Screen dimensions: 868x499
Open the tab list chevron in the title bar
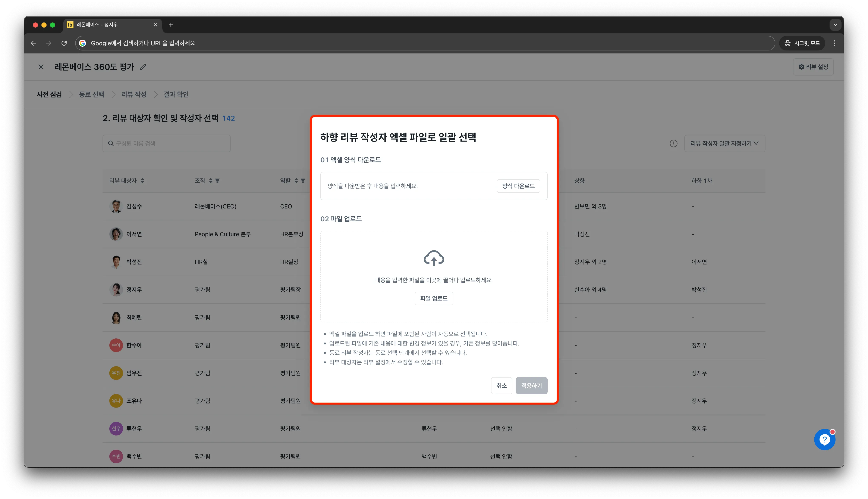click(x=835, y=25)
